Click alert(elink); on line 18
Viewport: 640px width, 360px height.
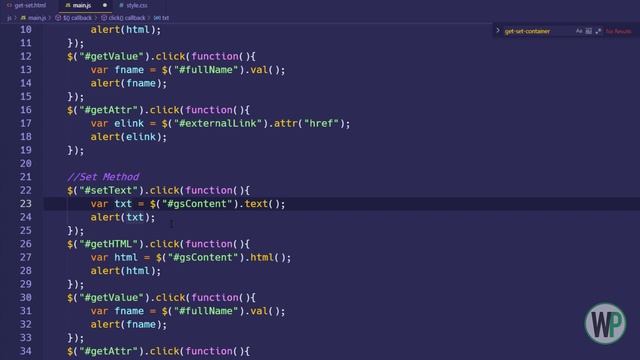coord(129,137)
